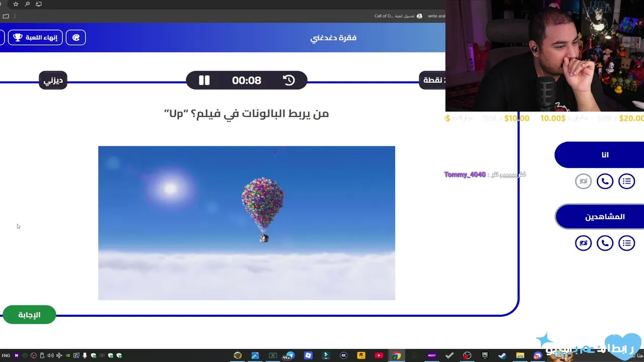Open Epic Games Launcher taskbar icon
Screen dimensions: 644x362
click(x=485, y=355)
